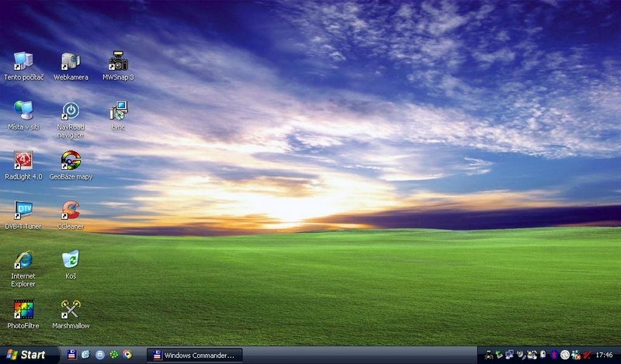
Task: Click the tvnc desktop shortcut
Action: [x=118, y=112]
